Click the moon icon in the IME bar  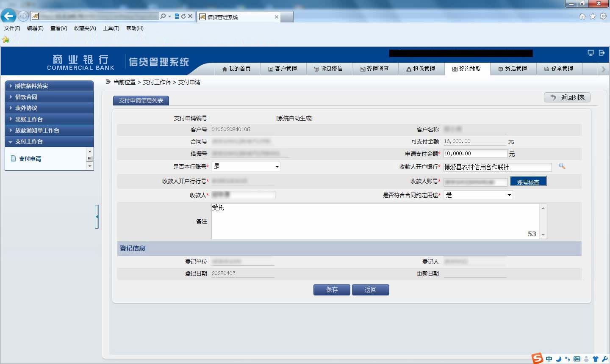click(x=558, y=359)
